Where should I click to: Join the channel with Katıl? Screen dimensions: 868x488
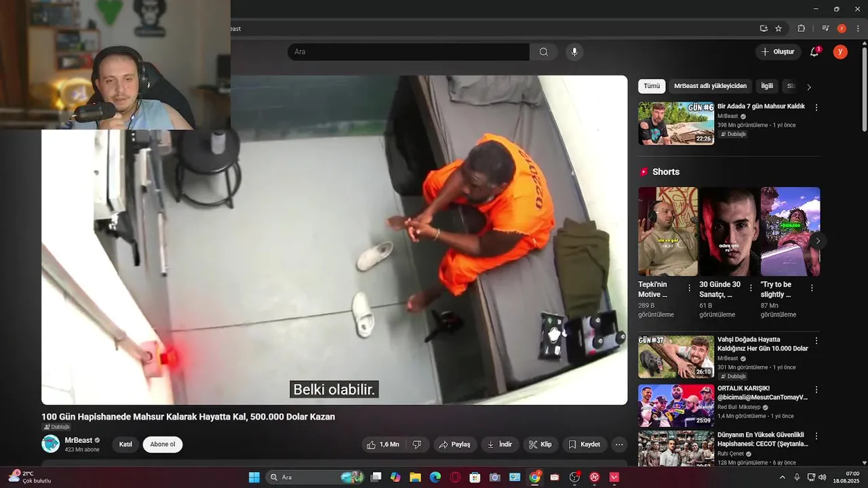pos(125,445)
